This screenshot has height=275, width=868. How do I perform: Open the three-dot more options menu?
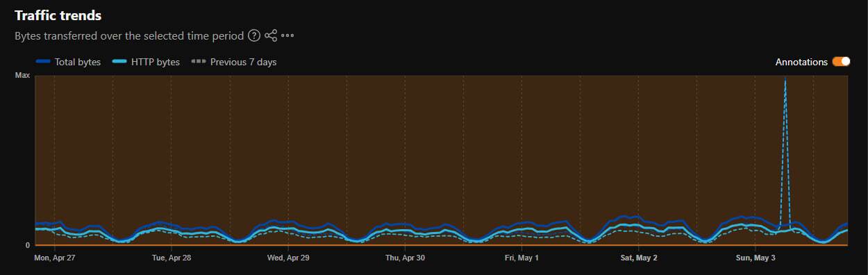coord(287,35)
